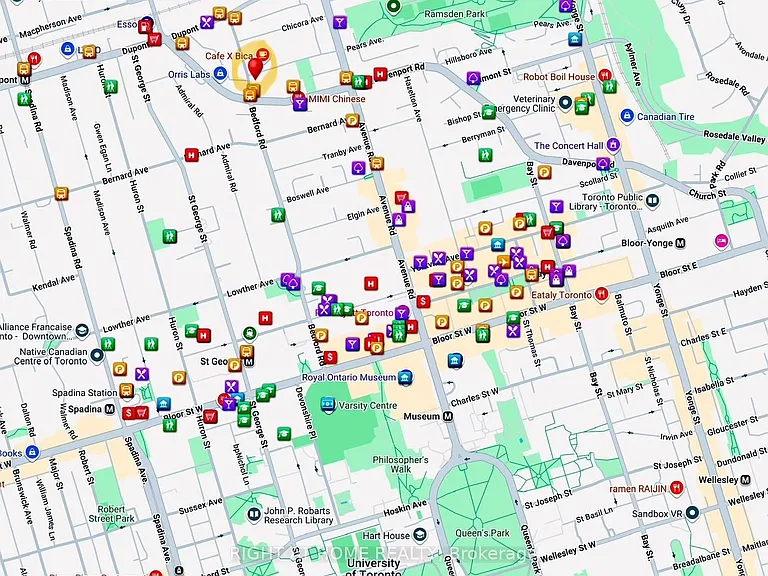Screen dimensions: 768x576
Task: Open the Ramsden Park green marker
Action: [x=394, y=7]
